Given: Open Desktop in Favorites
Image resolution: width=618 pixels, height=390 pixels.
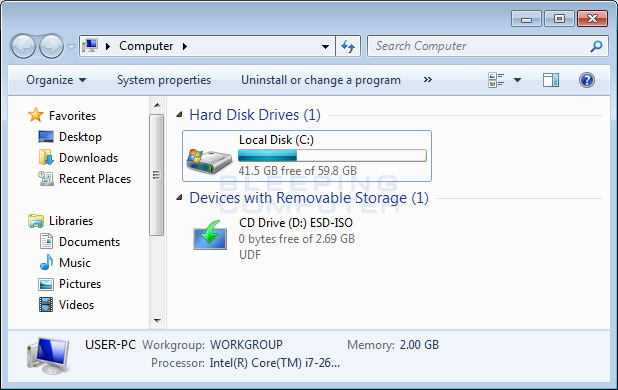Looking at the screenshot, I should click(80, 137).
